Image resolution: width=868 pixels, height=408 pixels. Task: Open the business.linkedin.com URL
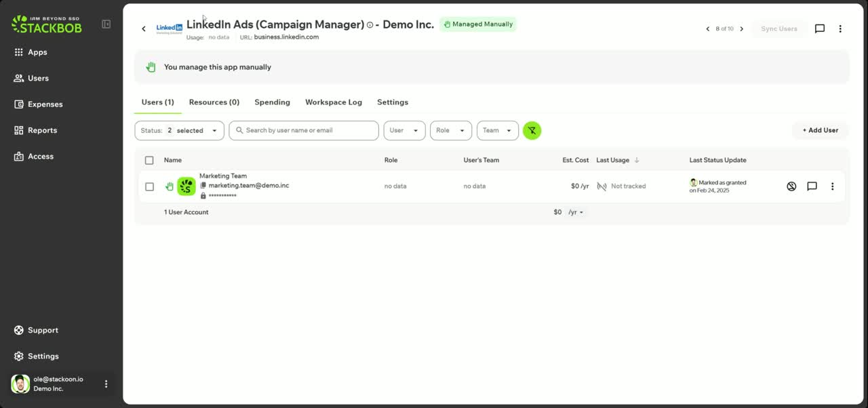tap(286, 37)
